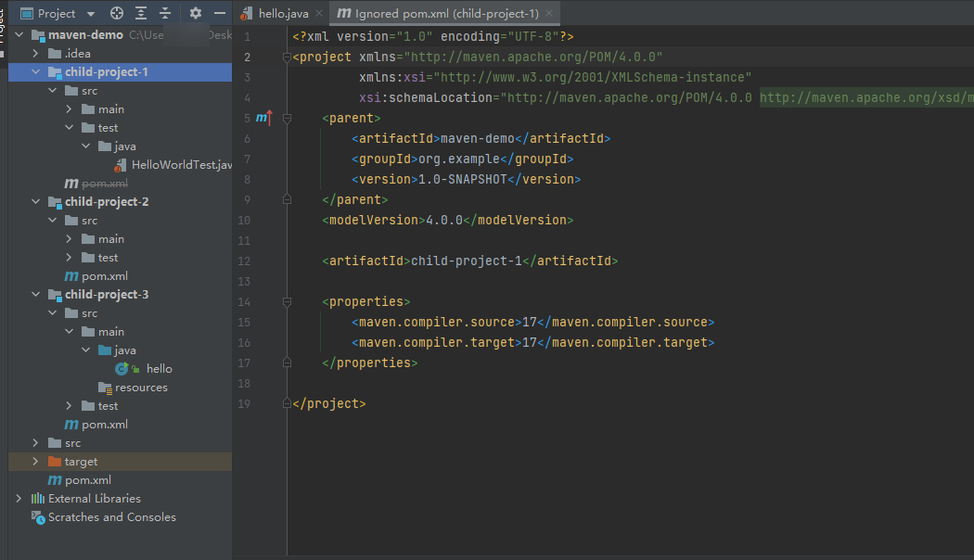The height and width of the screenshot is (560, 974).
Task: Open the Project panel gear settings
Action: pos(195,13)
